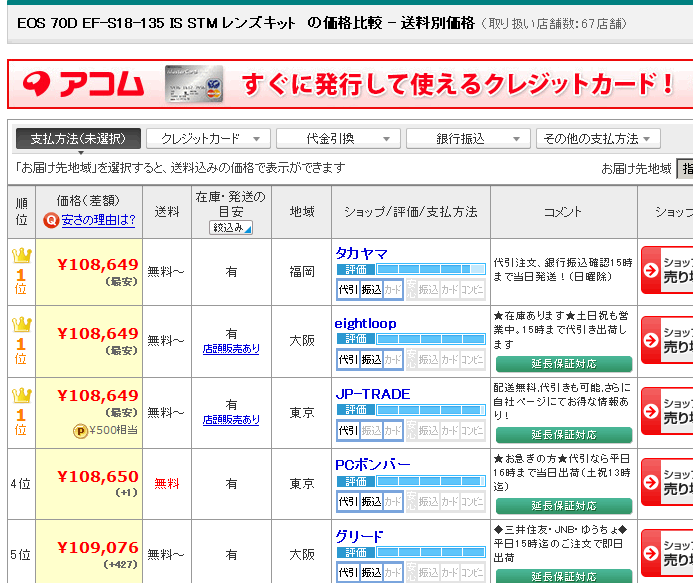Open the JP-TRADE shop link

[x=373, y=394]
